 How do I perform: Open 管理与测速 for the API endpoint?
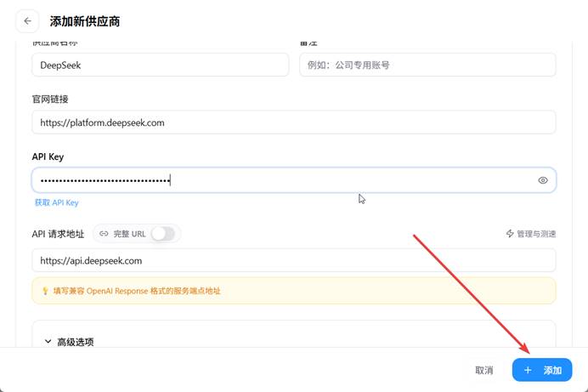tap(530, 234)
